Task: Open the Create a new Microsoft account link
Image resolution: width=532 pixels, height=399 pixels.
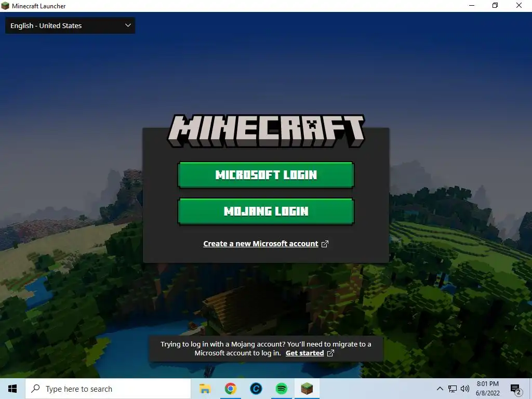Action: point(261,244)
